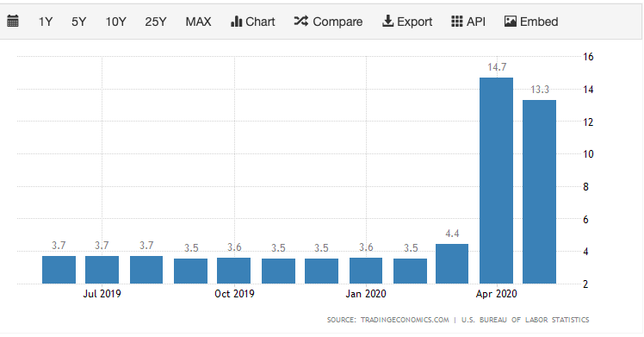Click the 14.7 value label
The width and height of the screenshot is (644, 337).
click(x=497, y=67)
